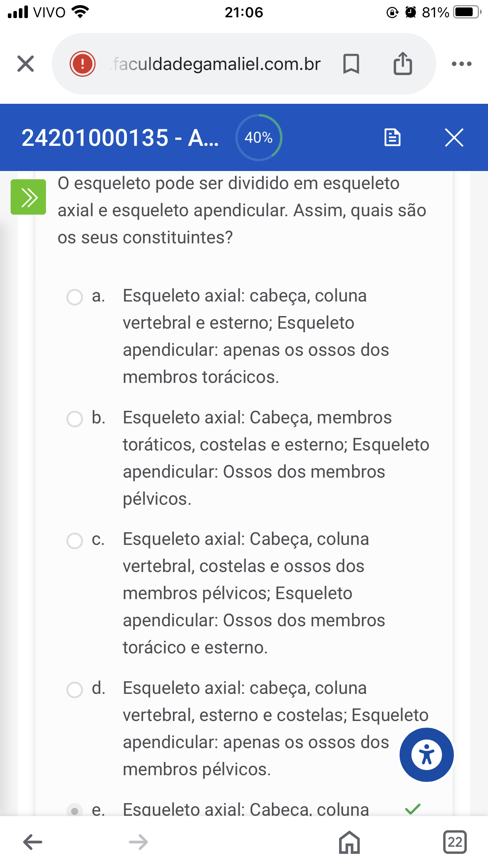
Task: Bookmark this page with the bookmark icon
Action: pyautogui.click(x=351, y=64)
